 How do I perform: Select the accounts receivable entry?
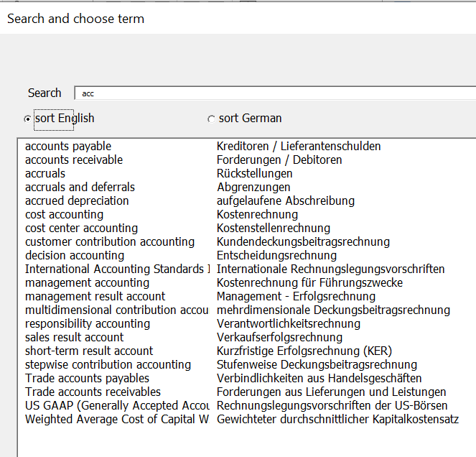coord(74,160)
